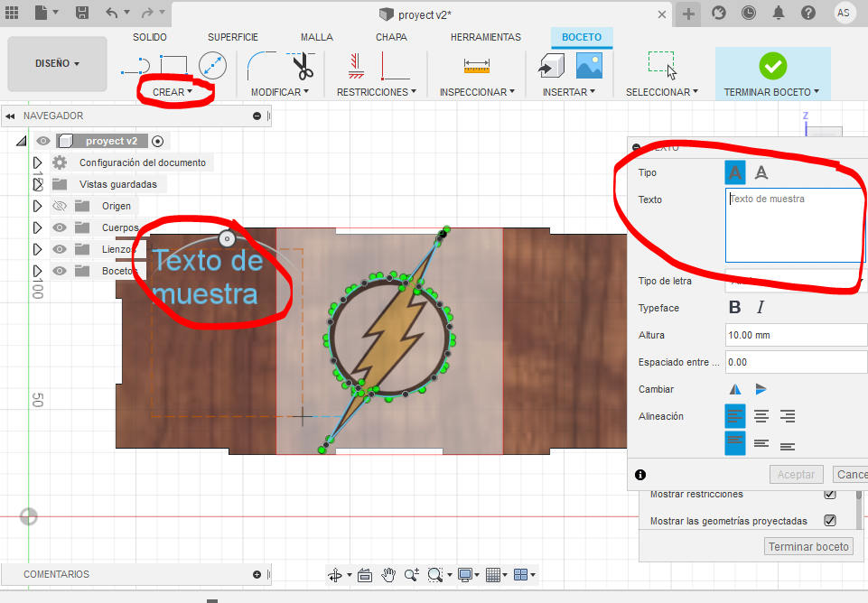Open the Tipo de letra dropdown
The image size is (868, 603).
[795, 281]
